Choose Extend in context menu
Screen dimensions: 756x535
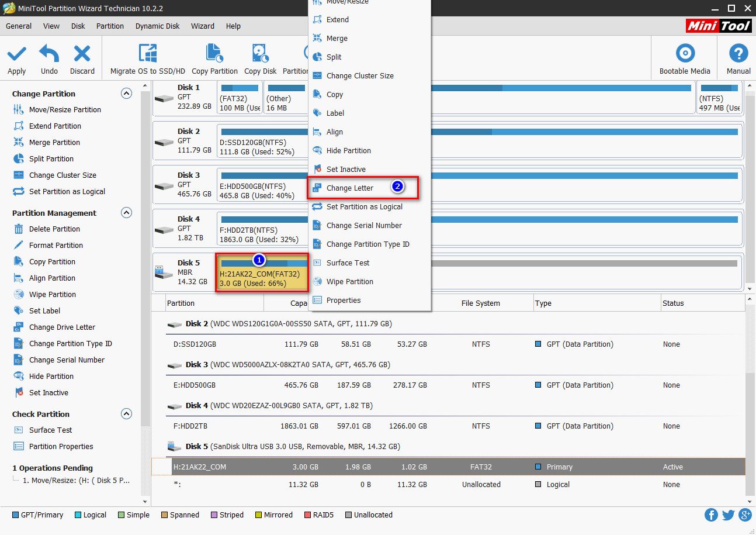click(x=369, y=19)
